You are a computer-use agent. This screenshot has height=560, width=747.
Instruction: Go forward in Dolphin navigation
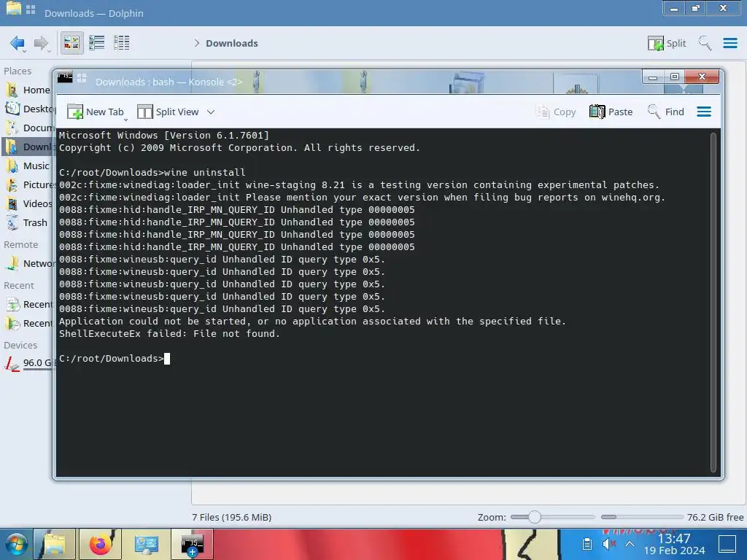click(x=42, y=43)
